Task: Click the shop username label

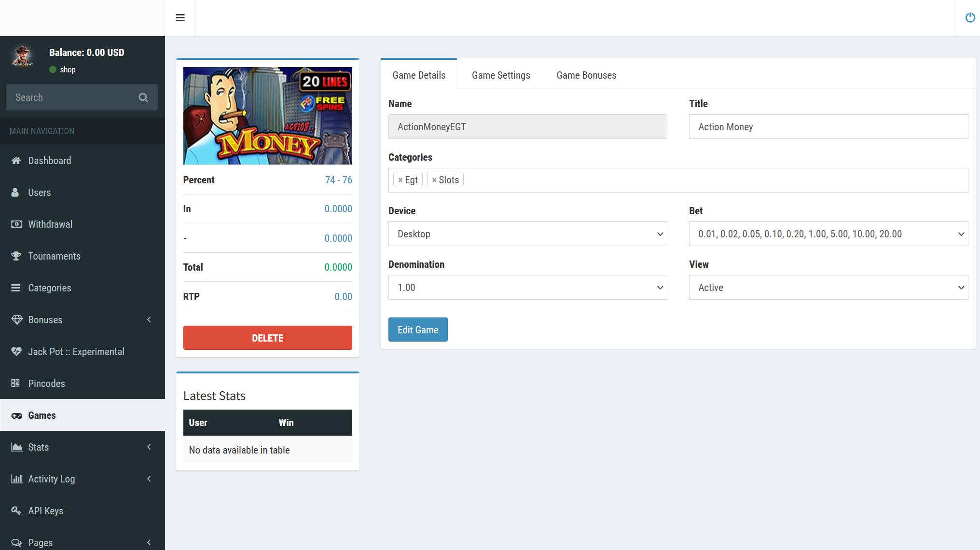Action: click(x=68, y=70)
